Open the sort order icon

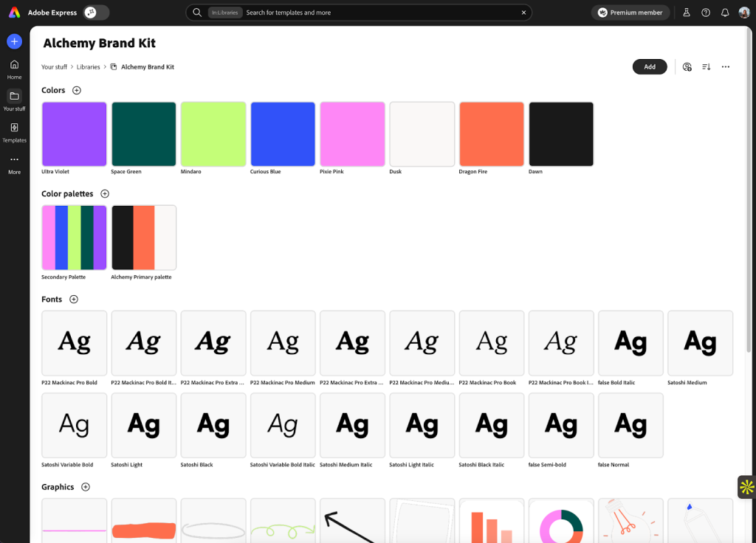point(707,67)
